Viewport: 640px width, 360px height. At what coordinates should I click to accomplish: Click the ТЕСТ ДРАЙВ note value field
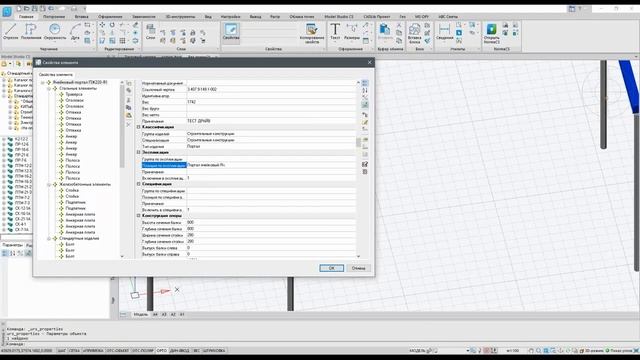click(271, 121)
